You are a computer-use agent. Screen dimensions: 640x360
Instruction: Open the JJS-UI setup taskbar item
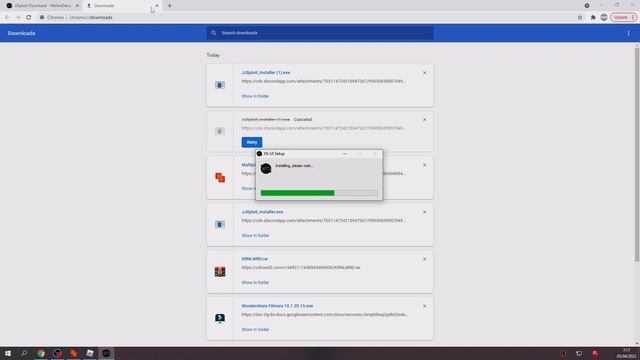(106, 353)
